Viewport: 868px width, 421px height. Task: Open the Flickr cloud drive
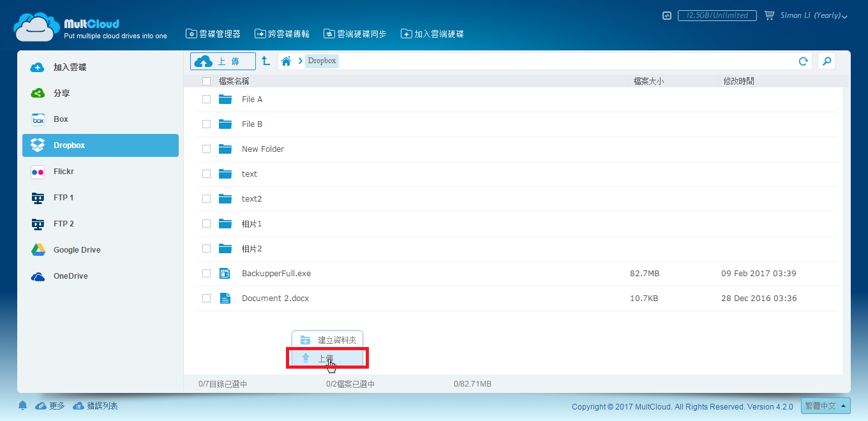click(x=100, y=172)
